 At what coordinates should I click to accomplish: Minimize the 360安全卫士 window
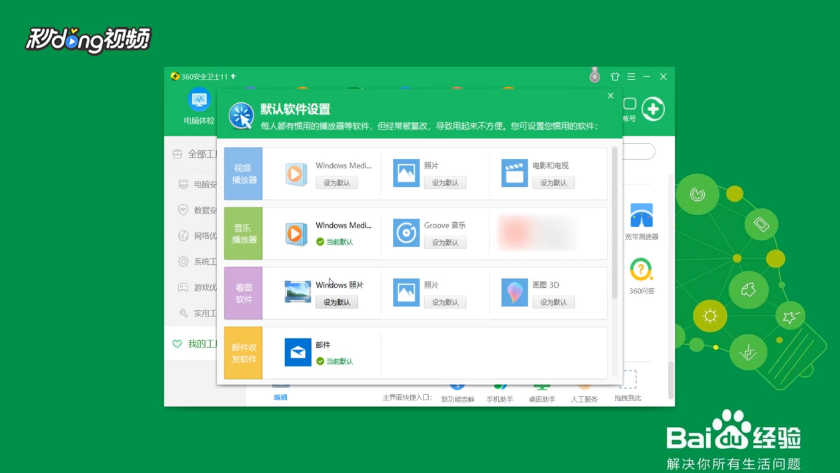click(647, 77)
